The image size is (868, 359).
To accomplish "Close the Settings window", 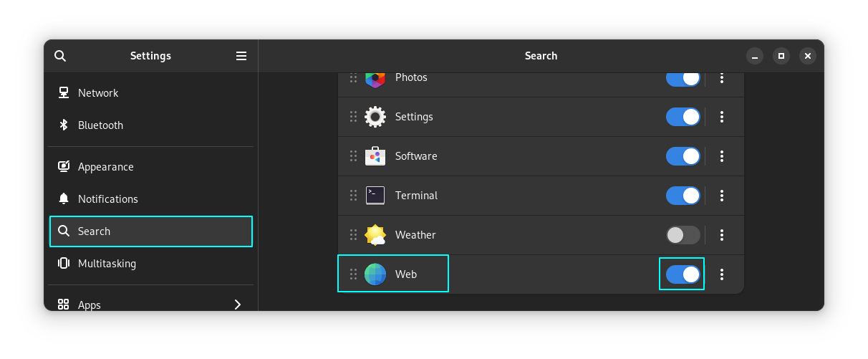I will pos(808,56).
